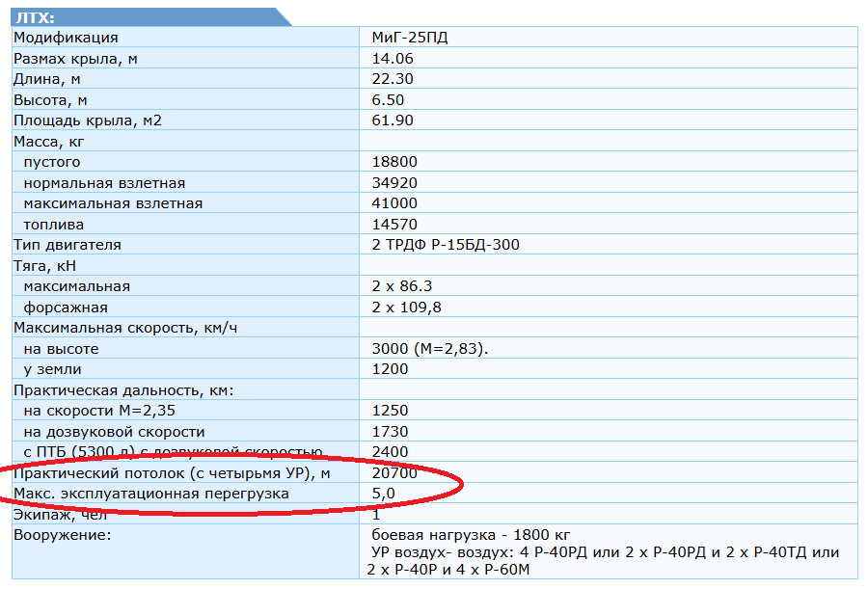Select crew value 1
Image resolution: width=868 pixels, height=589 pixels.
tap(376, 516)
